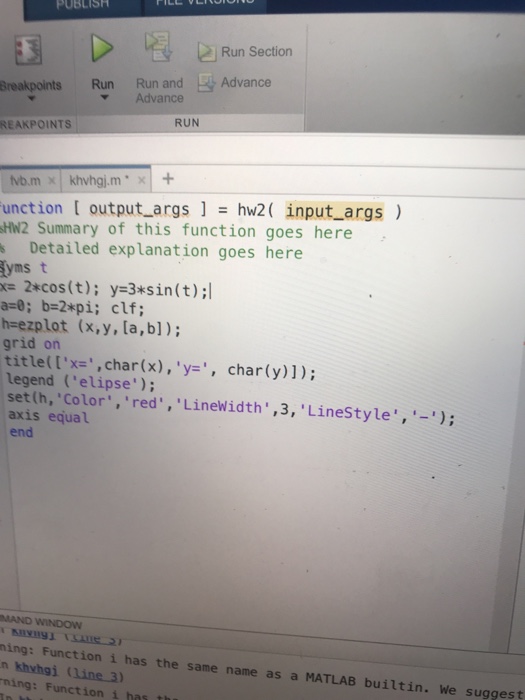
Task: Place cursor on the 'grid on' line
Action: point(31,344)
